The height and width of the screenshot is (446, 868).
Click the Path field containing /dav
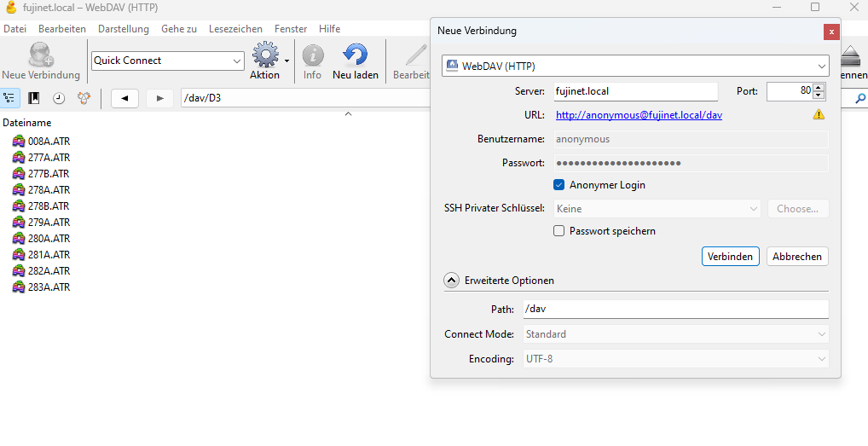point(676,309)
